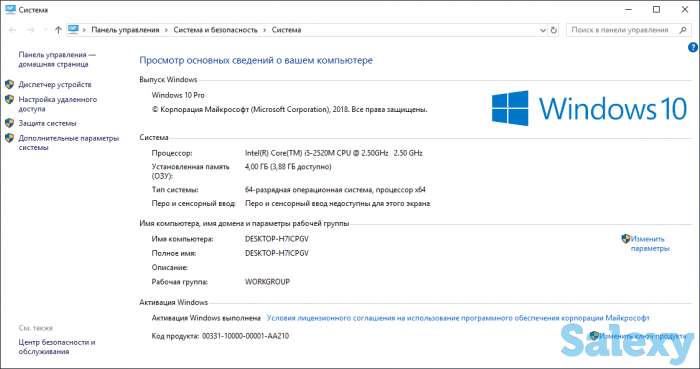Click heading 'Просмотр основных сведений о вашем компьютере'

[256, 60]
